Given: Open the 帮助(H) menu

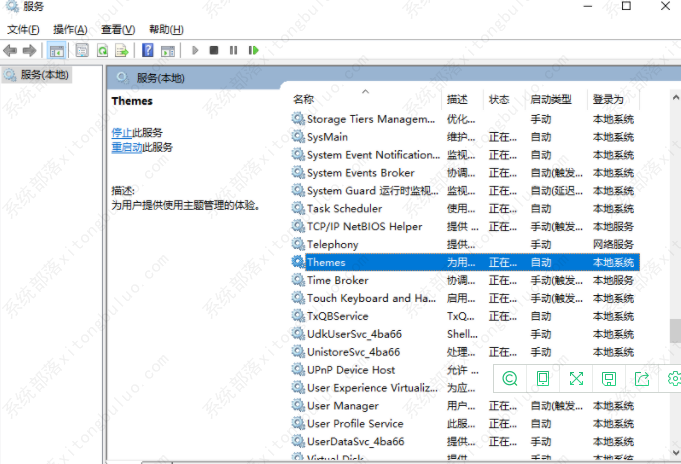Looking at the screenshot, I should [166, 30].
